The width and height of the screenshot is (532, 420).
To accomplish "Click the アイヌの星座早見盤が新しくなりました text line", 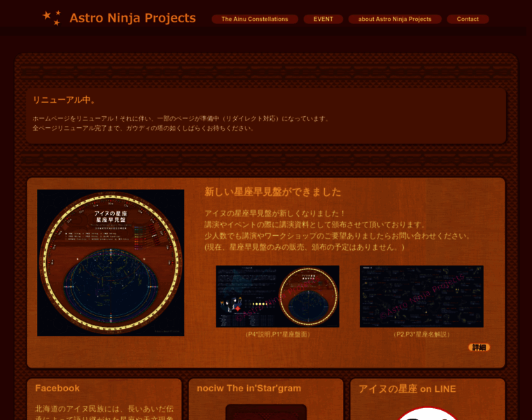I will pos(274,213).
